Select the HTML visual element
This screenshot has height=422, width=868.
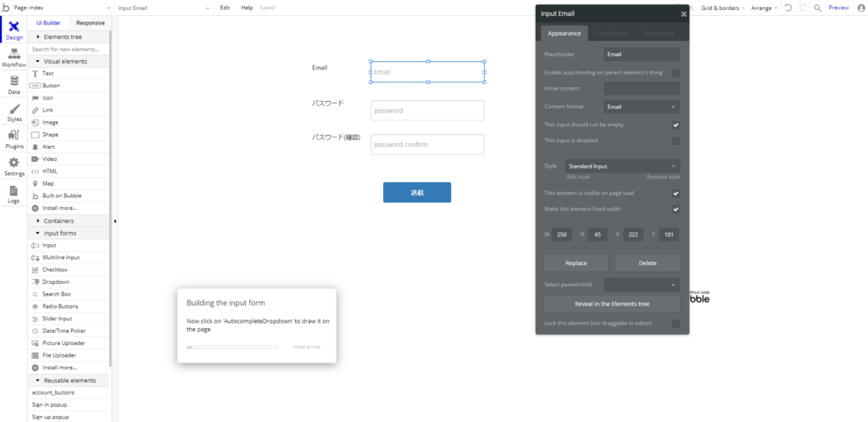(69, 171)
